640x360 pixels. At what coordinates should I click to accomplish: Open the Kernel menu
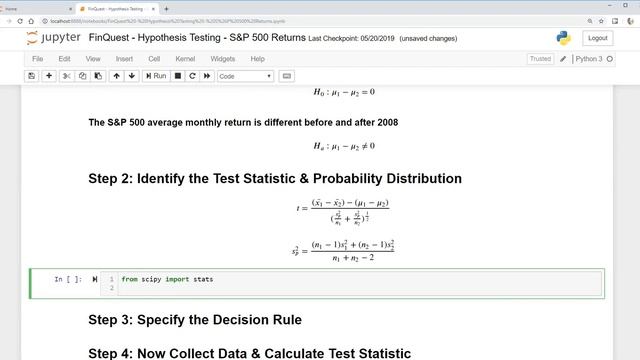click(x=185, y=59)
